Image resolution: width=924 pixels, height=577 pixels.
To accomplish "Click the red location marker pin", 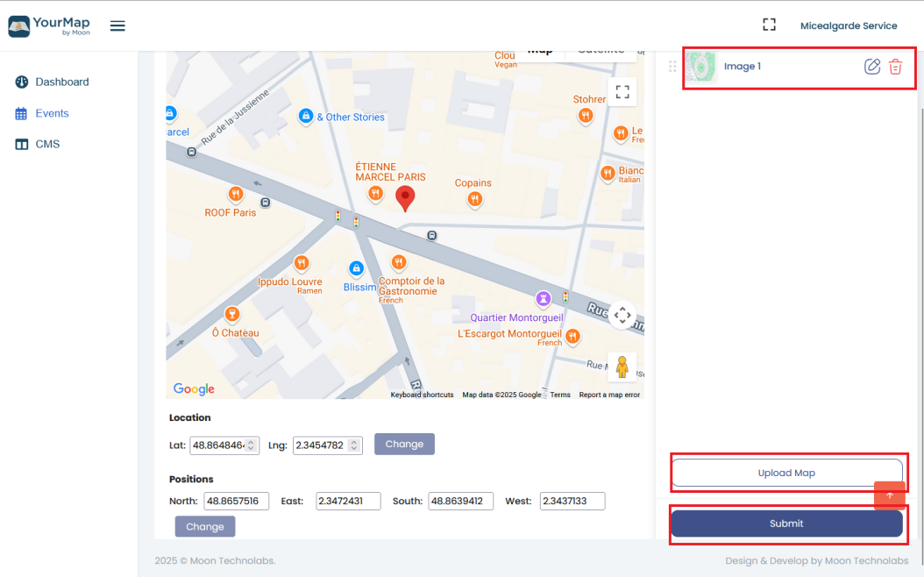I will tap(404, 198).
